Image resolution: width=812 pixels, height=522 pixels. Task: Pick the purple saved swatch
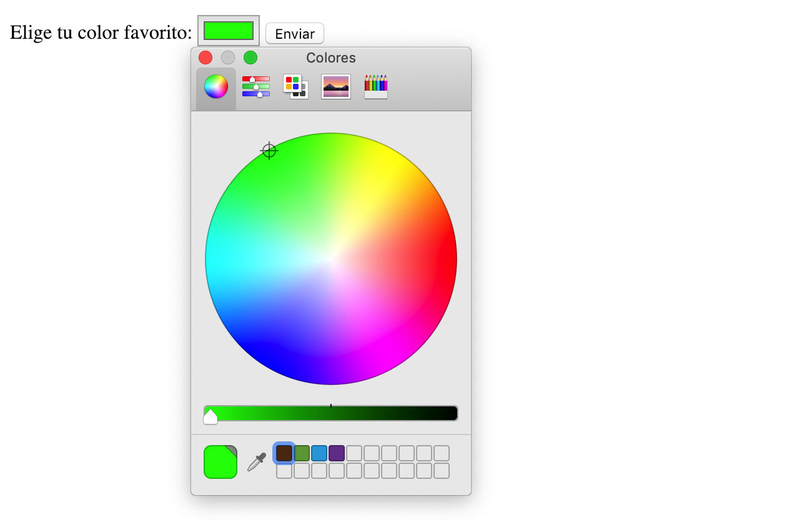point(337,453)
